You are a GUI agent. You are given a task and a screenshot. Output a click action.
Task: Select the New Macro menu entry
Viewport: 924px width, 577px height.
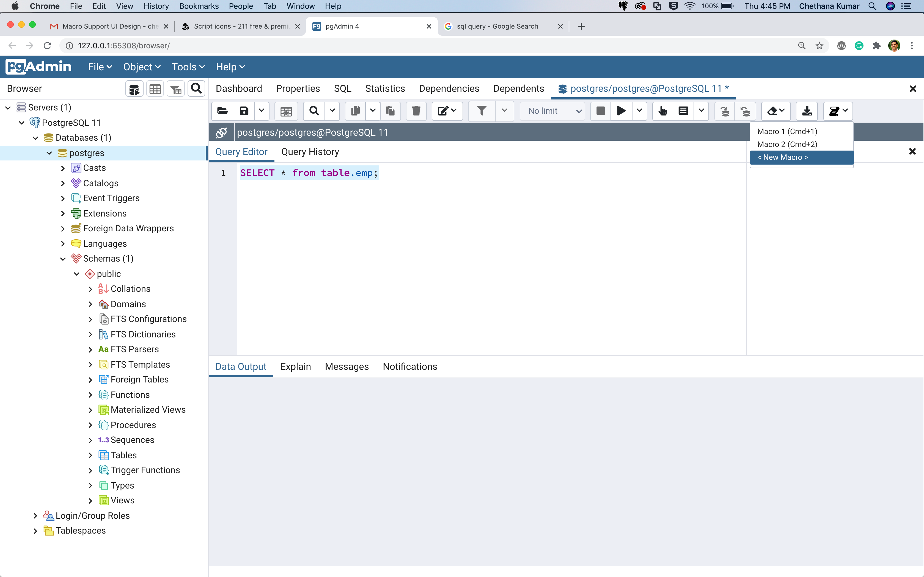point(783,157)
